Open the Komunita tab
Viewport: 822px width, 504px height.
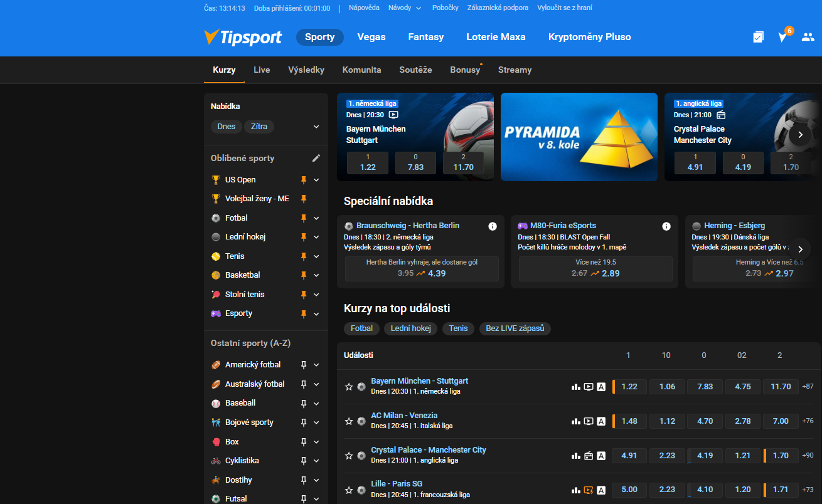coord(361,70)
